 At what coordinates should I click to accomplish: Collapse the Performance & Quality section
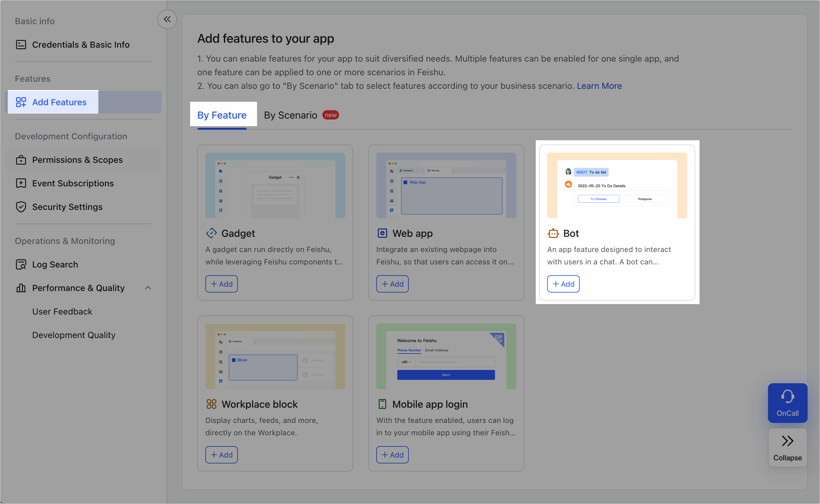point(148,288)
